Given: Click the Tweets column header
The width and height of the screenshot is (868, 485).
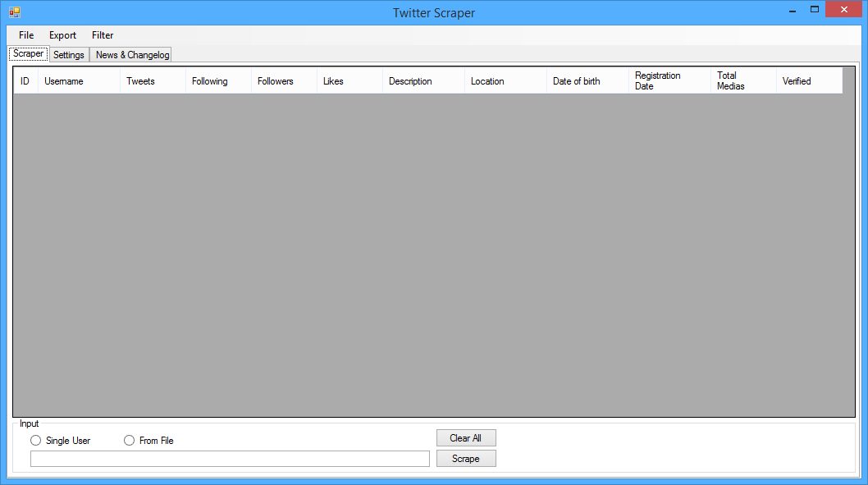Looking at the screenshot, I should [153, 80].
